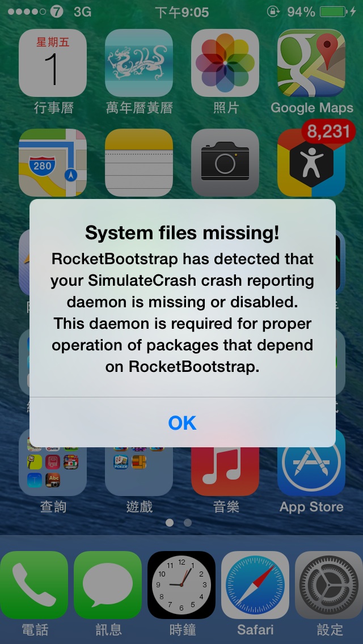Open Google Maps app
Screen dimensions: 363x644
click(x=311, y=63)
